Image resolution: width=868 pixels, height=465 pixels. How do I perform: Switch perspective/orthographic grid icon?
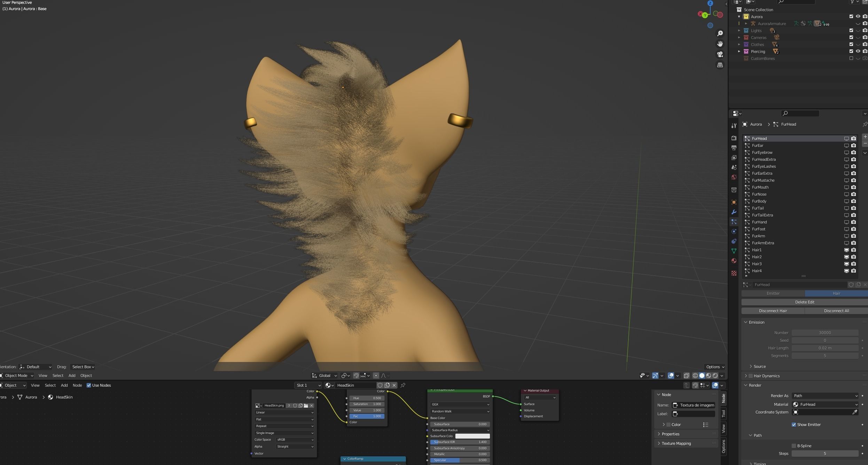(x=720, y=65)
